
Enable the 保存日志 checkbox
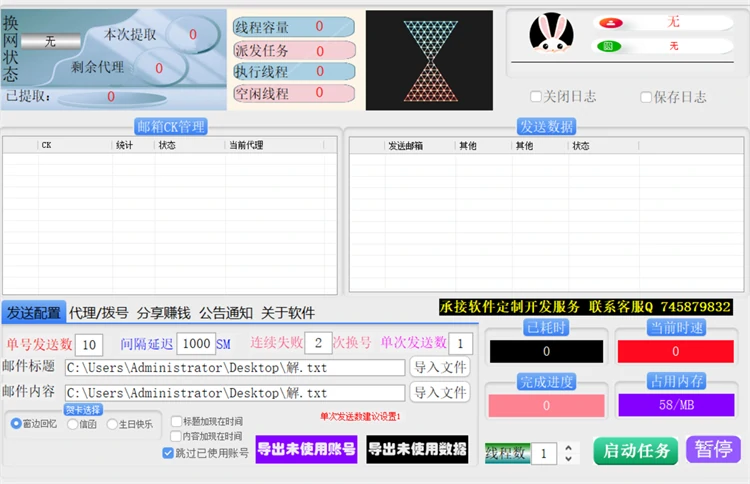tap(646, 97)
